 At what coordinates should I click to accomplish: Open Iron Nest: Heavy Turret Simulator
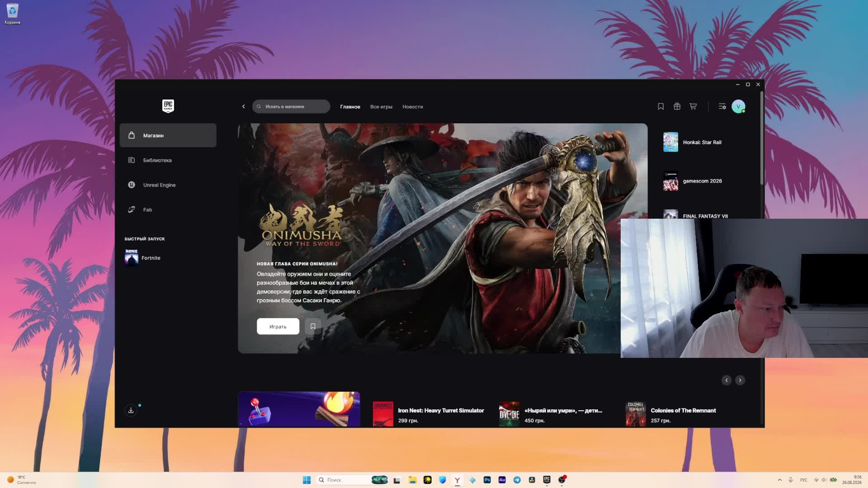click(428, 414)
